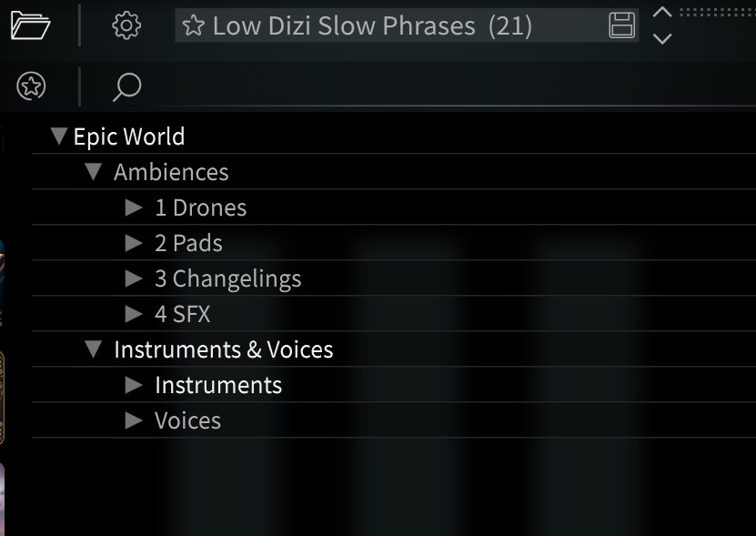Expand the 2 Pads category arrow
This screenshot has height=536, width=756.
pos(134,243)
